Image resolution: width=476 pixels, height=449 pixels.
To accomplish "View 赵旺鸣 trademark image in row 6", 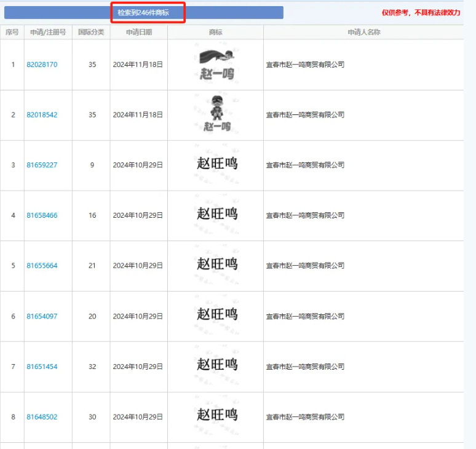I will coord(216,314).
